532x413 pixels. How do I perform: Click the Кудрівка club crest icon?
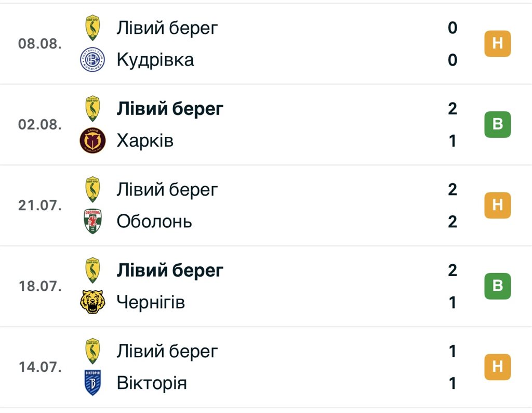click(x=92, y=59)
